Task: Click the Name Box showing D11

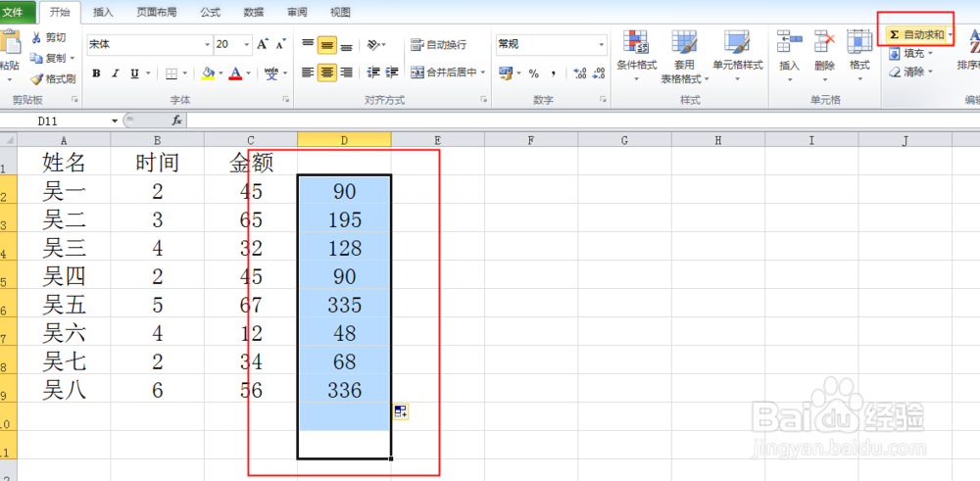Action: tap(56, 120)
